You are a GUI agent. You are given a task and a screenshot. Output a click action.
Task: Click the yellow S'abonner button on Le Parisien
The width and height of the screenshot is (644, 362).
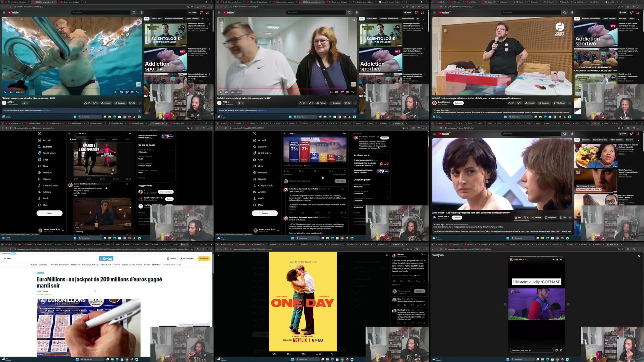click(204, 259)
